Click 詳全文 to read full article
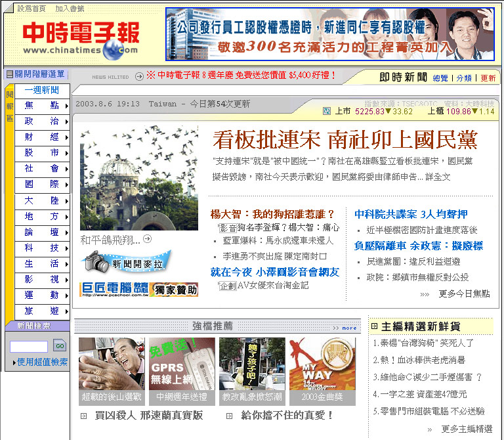Viewport: 504px width, 440px height. point(438,177)
